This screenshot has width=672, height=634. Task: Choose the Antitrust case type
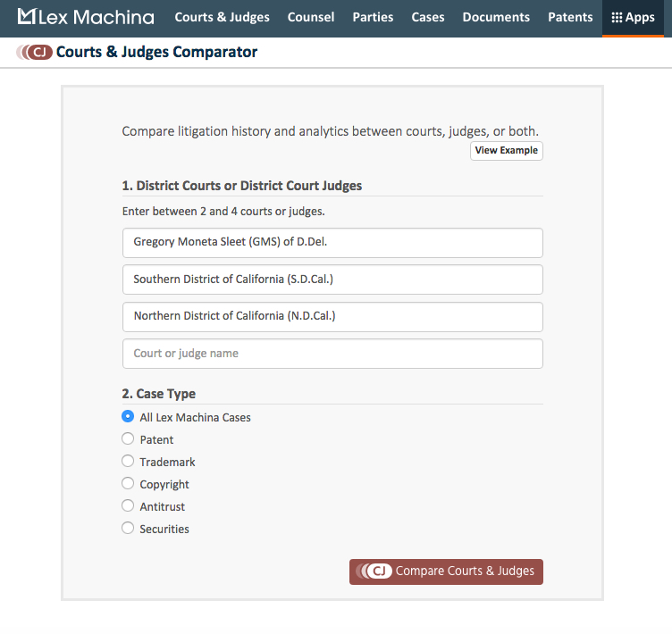[128, 506]
